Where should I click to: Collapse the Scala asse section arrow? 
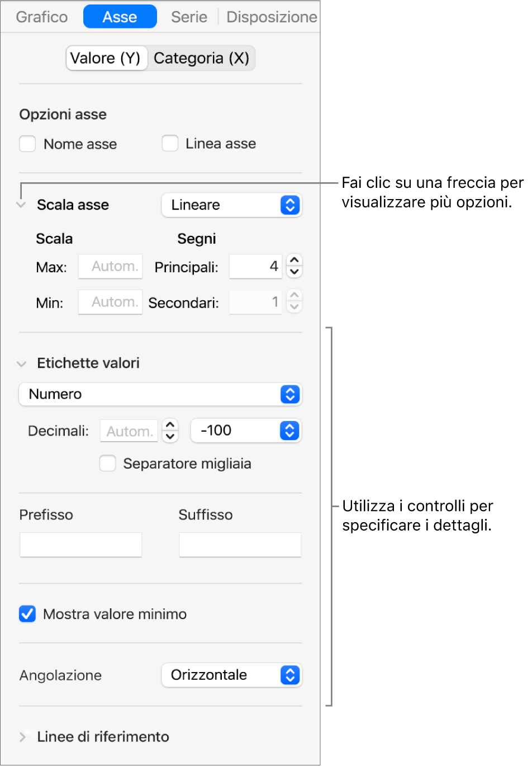point(21,205)
